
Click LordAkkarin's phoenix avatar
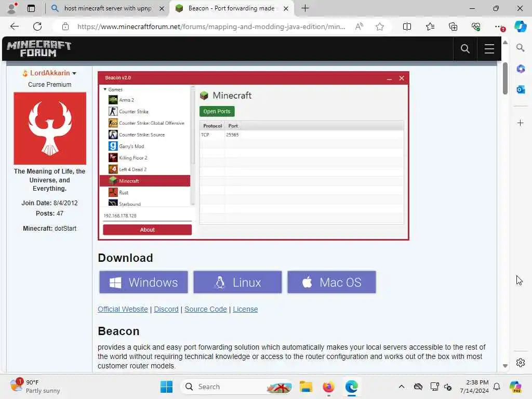click(50, 128)
